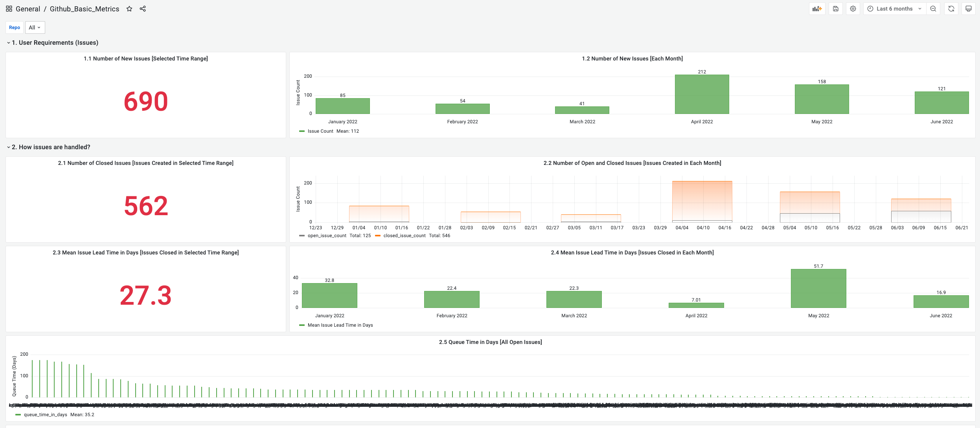Image resolution: width=980 pixels, height=428 pixels.
Task: Toggle queue_time_in_days legend series
Action: tap(45, 415)
